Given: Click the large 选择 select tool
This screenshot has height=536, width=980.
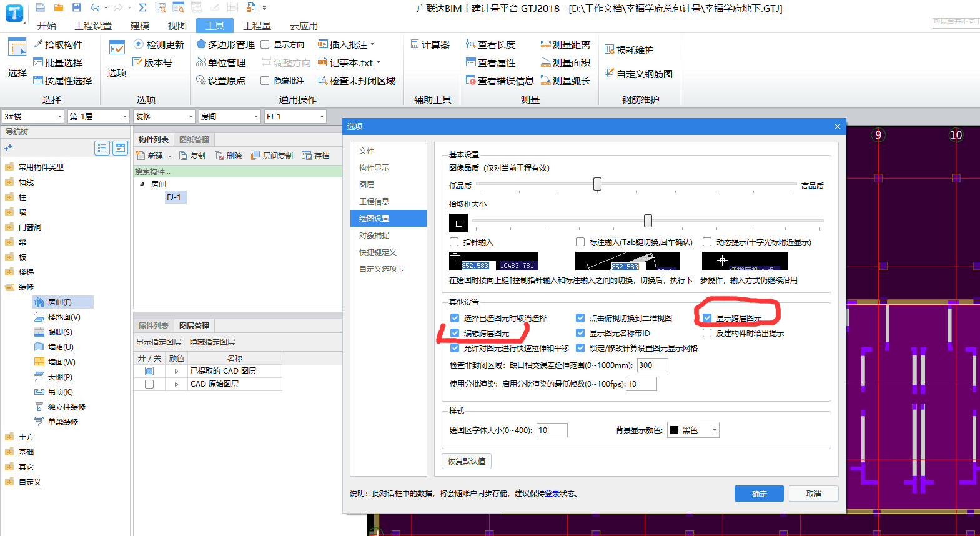Looking at the screenshot, I should point(17,57).
